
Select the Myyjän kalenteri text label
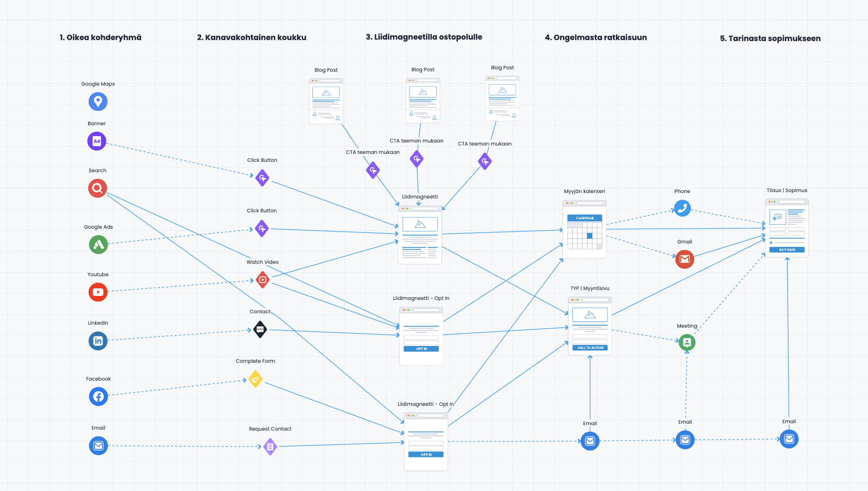(x=584, y=192)
